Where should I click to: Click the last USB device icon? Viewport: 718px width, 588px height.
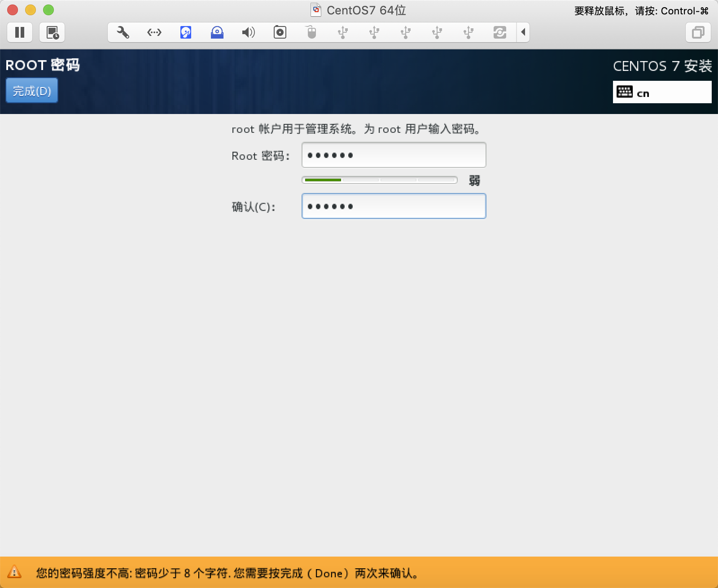468,32
